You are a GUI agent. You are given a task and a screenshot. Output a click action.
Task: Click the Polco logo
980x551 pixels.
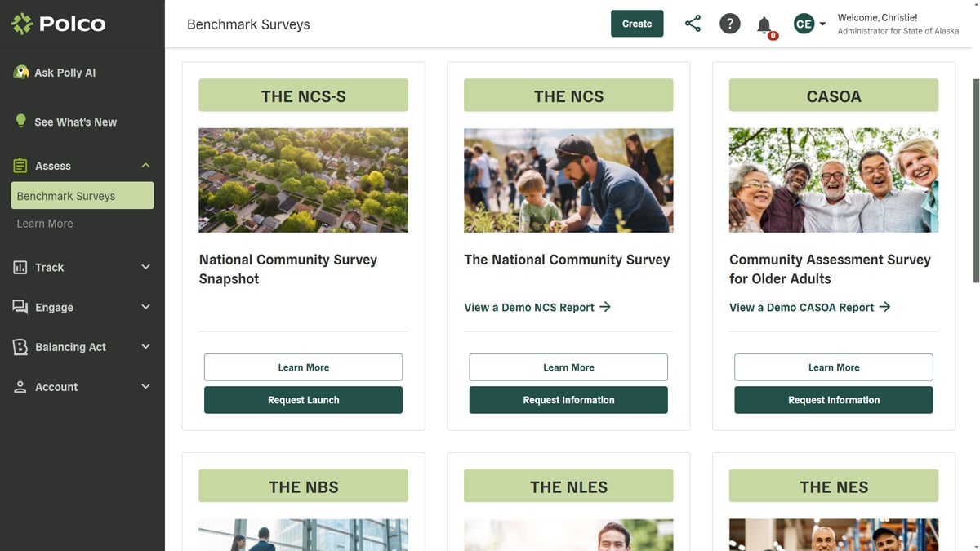point(59,24)
